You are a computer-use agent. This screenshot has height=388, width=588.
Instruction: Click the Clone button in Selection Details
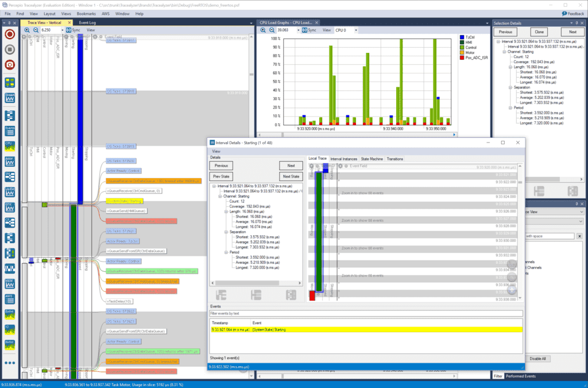click(540, 32)
